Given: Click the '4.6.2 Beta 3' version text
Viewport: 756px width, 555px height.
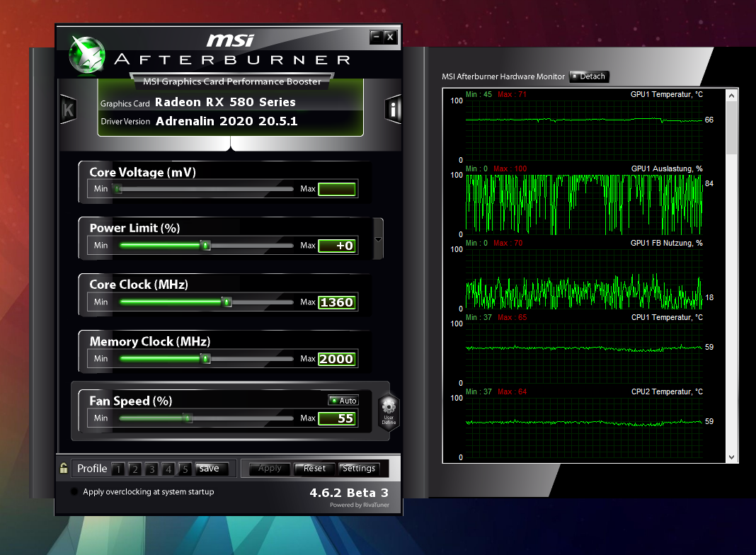Looking at the screenshot, I should tap(349, 493).
